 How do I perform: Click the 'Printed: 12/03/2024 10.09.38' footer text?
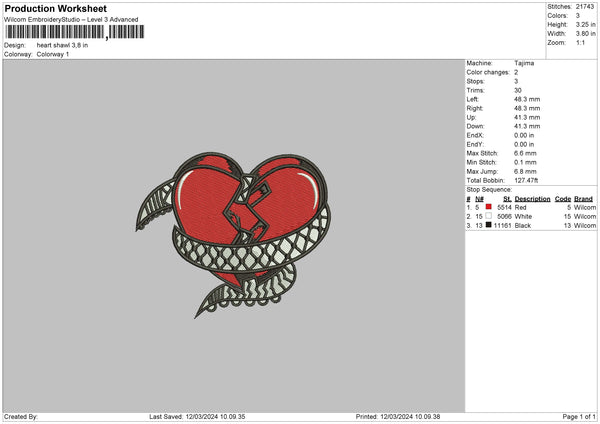point(398,417)
